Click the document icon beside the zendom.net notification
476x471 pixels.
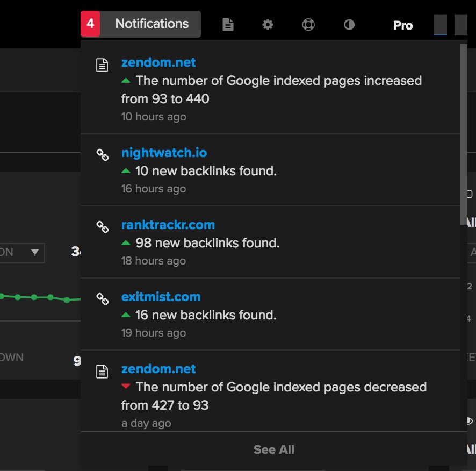(x=102, y=63)
